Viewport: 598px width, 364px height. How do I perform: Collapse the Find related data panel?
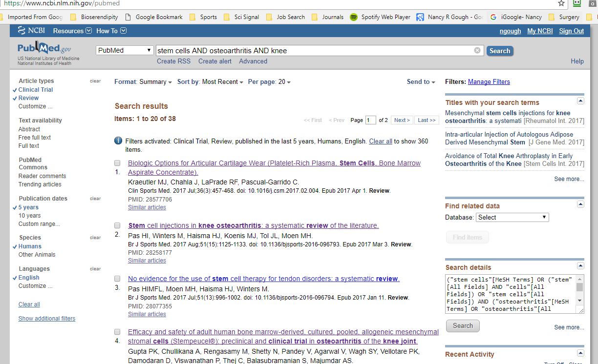tap(580, 204)
